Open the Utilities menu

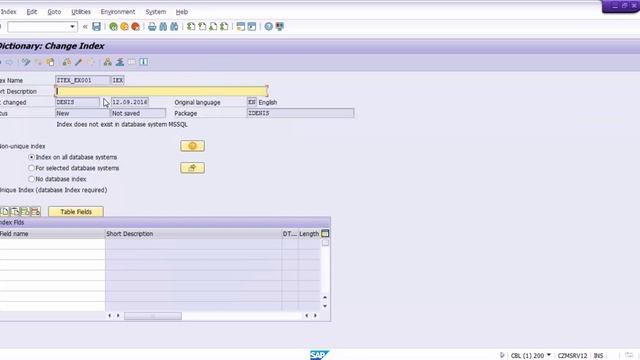81,12
